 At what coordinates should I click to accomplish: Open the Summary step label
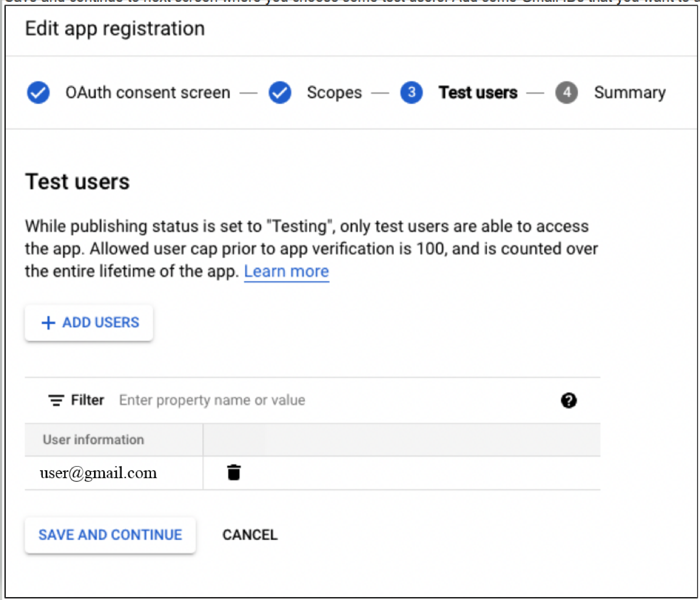629,92
